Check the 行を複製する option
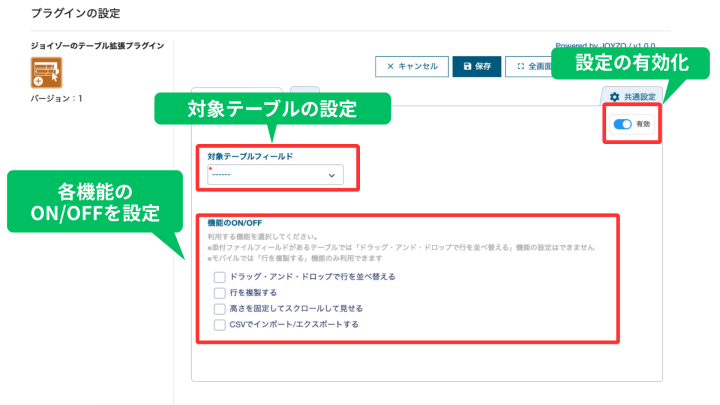 click(x=219, y=292)
